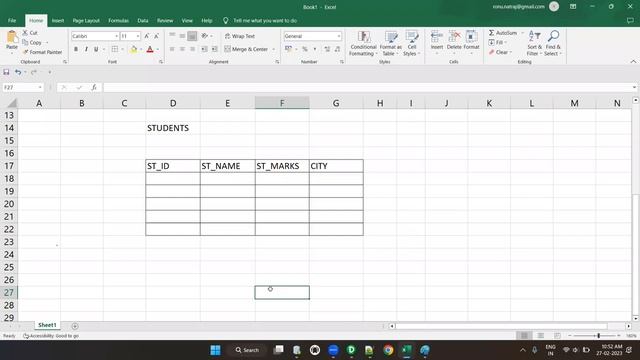This screenshot has height=360, width=640.
Task: Toggle bottom align button
Action: pyautogui.click(x=192, y=36)
